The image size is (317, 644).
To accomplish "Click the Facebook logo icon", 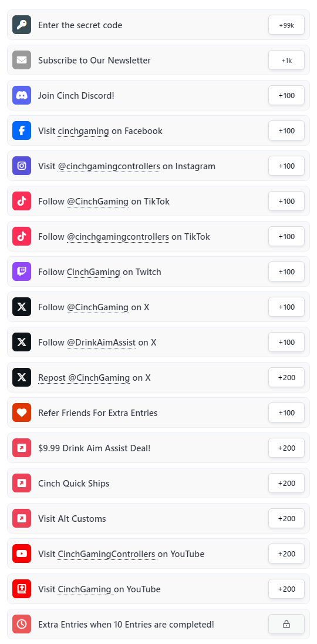I will pos(22,130).
